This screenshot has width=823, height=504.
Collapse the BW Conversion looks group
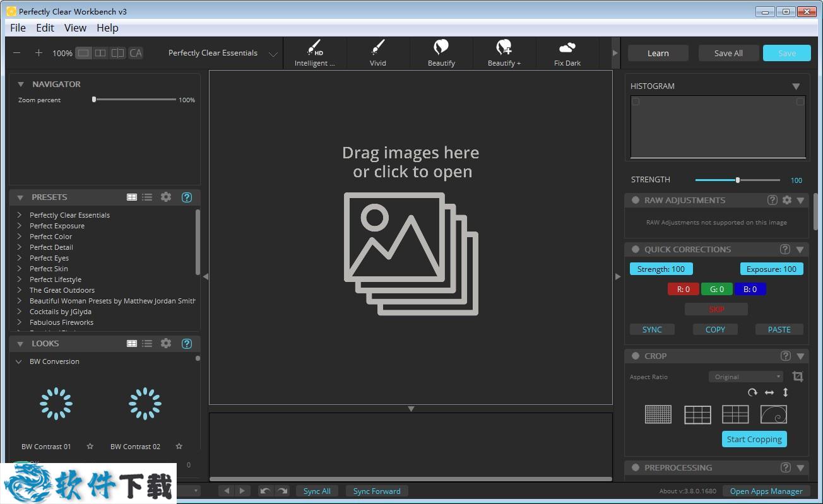[x=19, y=361]
